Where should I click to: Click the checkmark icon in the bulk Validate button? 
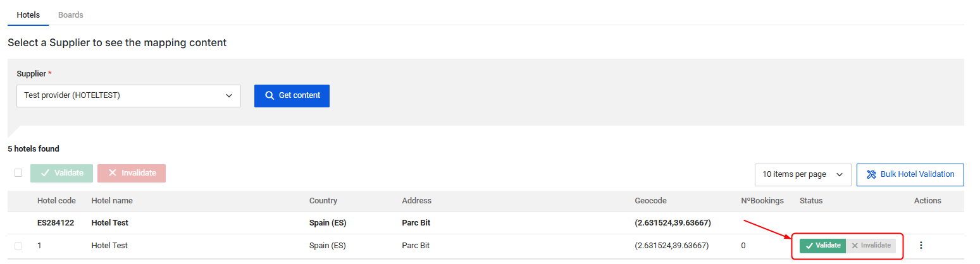45,173
